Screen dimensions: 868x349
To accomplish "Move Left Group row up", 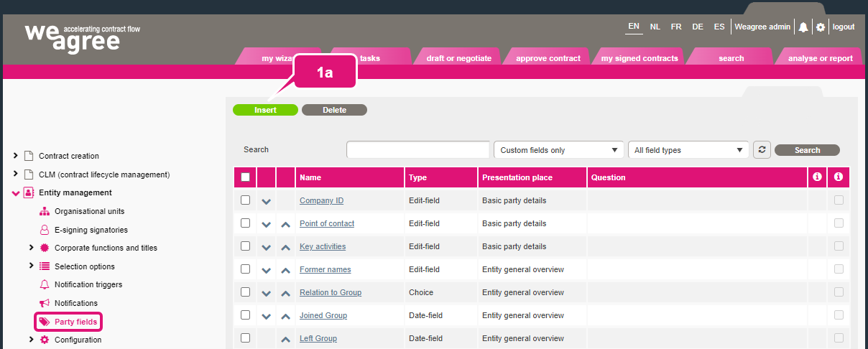I will (x=285, y=339).
